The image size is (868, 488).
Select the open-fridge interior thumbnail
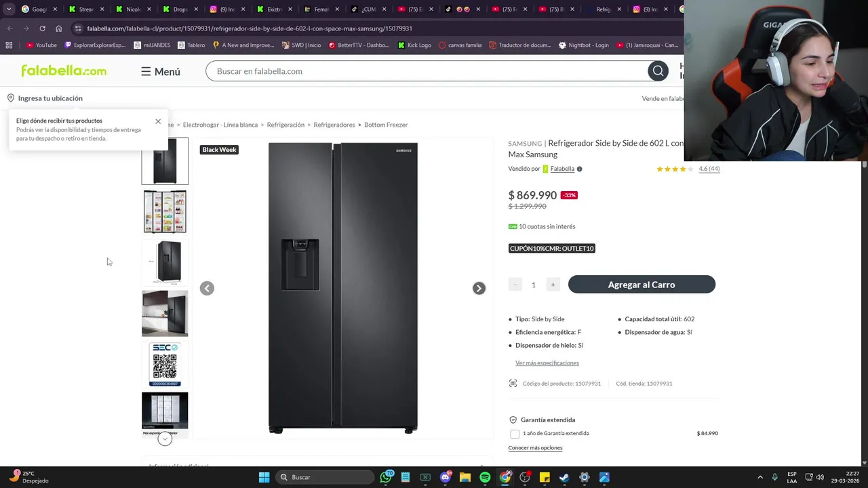coord(165,211)
